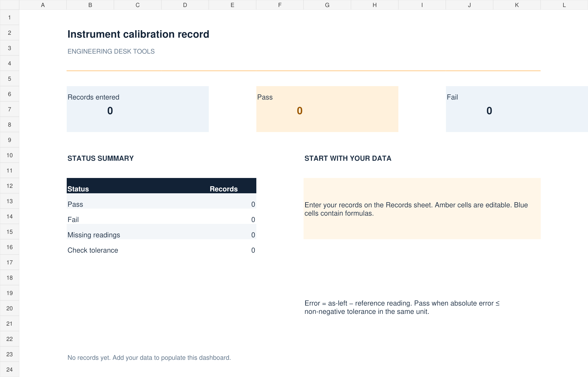Viewport: 588px width, 377px height.
Task: Click the 'Enter your records' instruction box
Action: 422,209
